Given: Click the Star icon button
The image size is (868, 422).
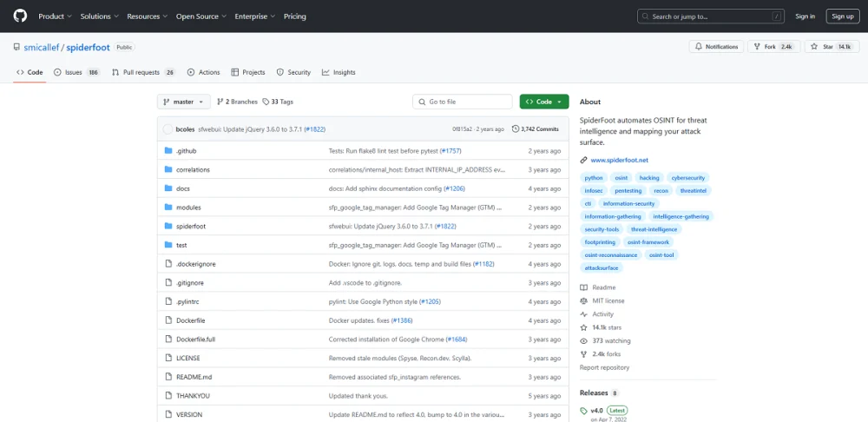Looking at the screenshot, I should coord(814,47).
